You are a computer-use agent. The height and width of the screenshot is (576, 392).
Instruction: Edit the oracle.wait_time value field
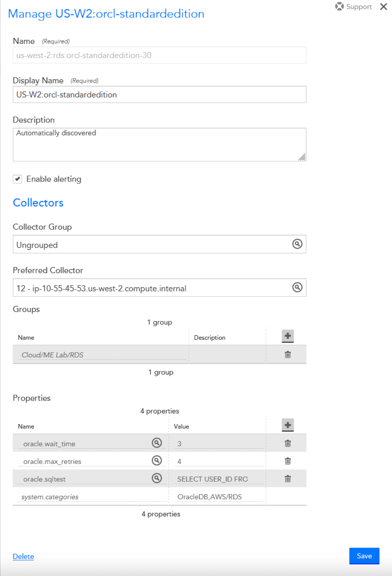pos(218,444)
